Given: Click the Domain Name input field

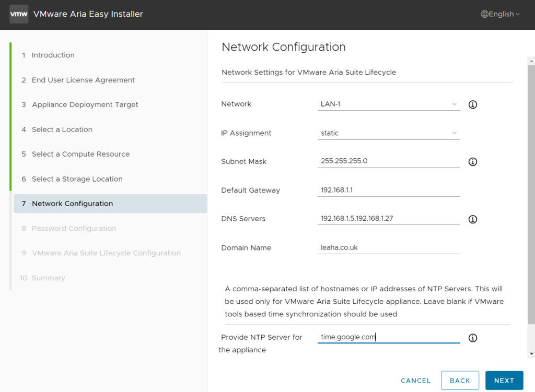Looking at the screenshot, I should click(x=389, y=247).
